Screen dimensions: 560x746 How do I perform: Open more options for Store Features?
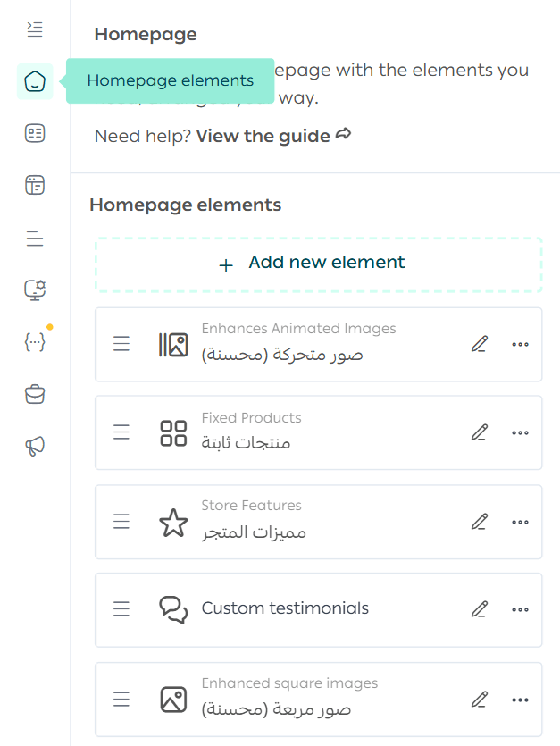pyautogui.click(x=520, y=522)
